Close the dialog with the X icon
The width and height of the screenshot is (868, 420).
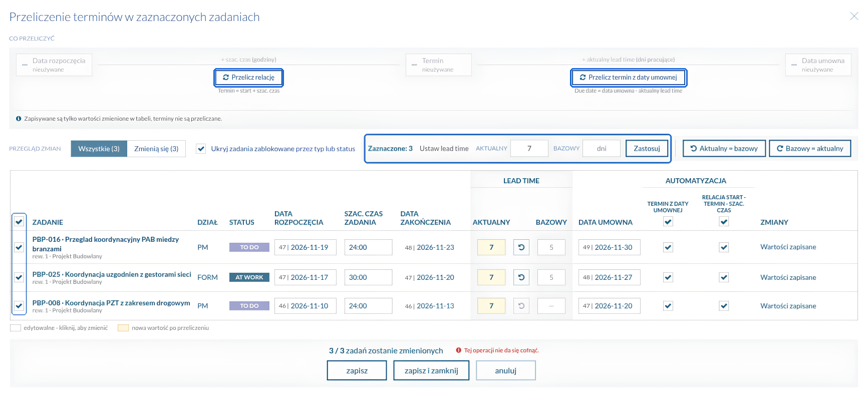coord(854,17)
